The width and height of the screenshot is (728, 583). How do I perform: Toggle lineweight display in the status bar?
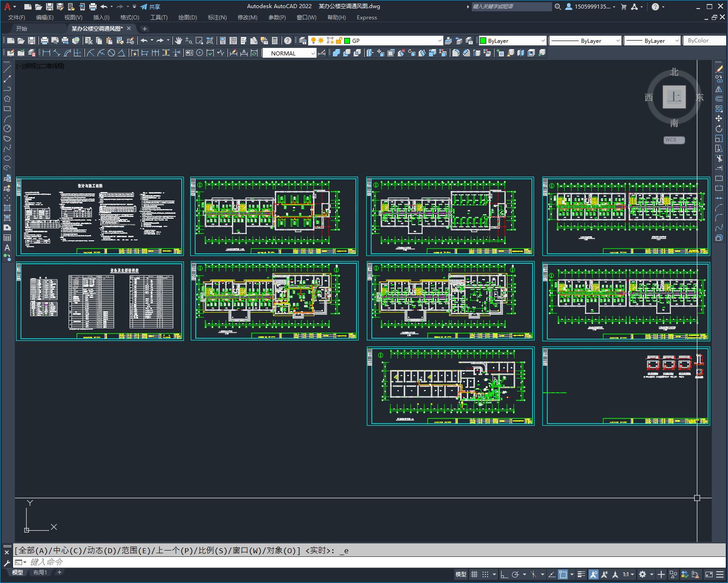coord(581,574)
